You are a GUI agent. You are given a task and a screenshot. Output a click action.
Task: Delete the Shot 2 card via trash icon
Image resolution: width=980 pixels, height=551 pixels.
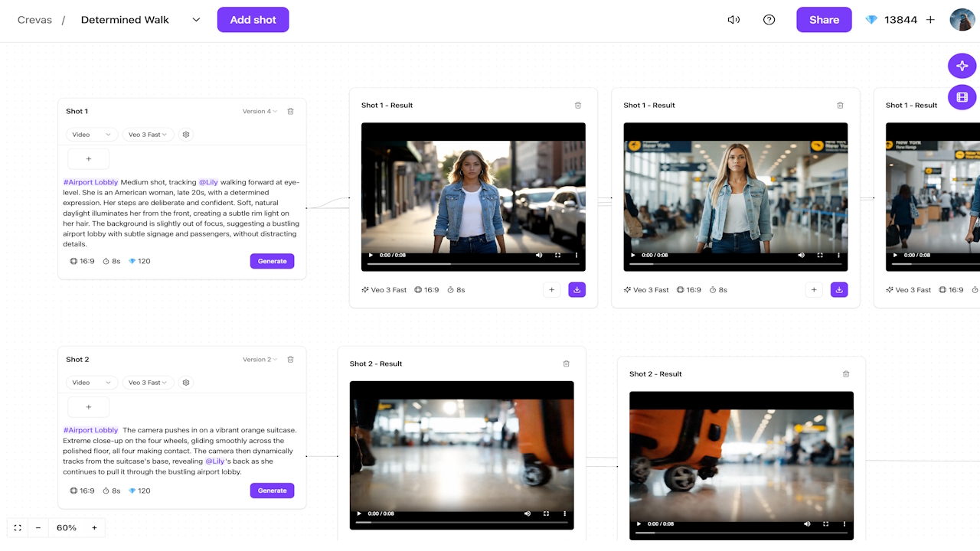[290, 359]
